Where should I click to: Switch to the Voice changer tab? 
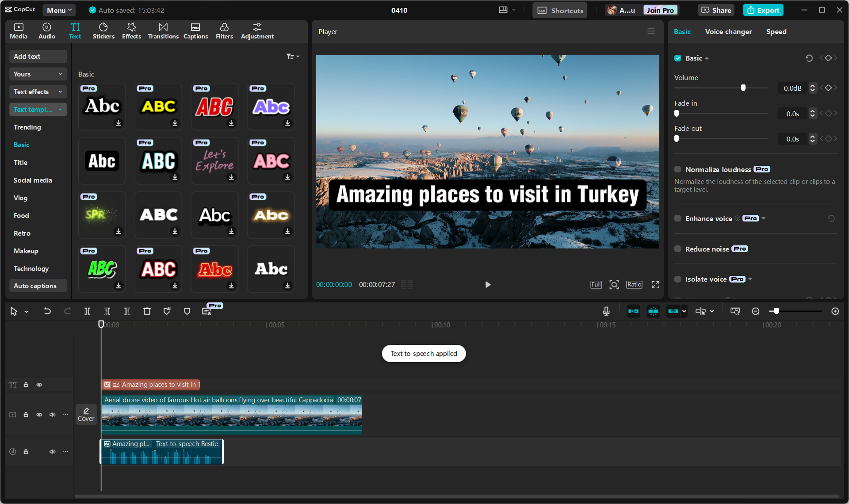[x=728, y=32]
